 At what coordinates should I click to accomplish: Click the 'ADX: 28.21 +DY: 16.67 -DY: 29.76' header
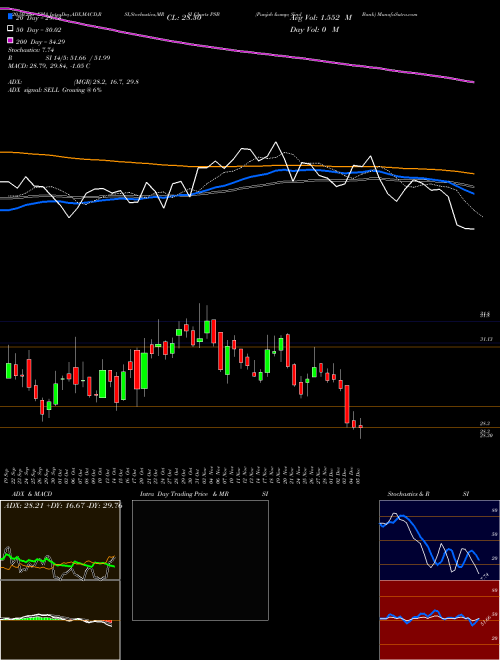tap(63, 506)
